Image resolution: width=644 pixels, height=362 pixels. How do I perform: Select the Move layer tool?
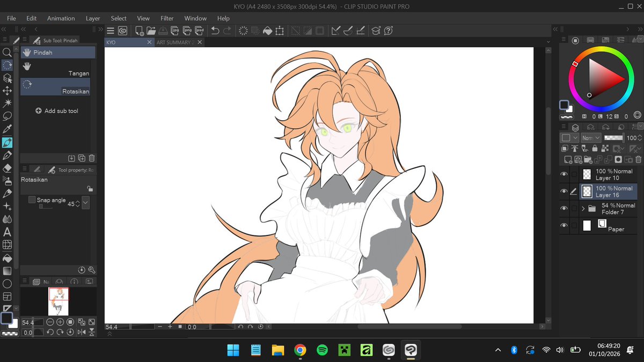pos(7,91)
